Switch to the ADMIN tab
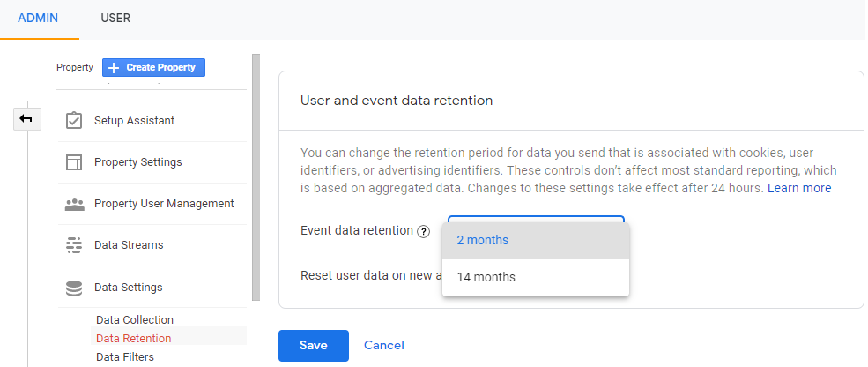The image size is (868, 367). tap(39, 18)
